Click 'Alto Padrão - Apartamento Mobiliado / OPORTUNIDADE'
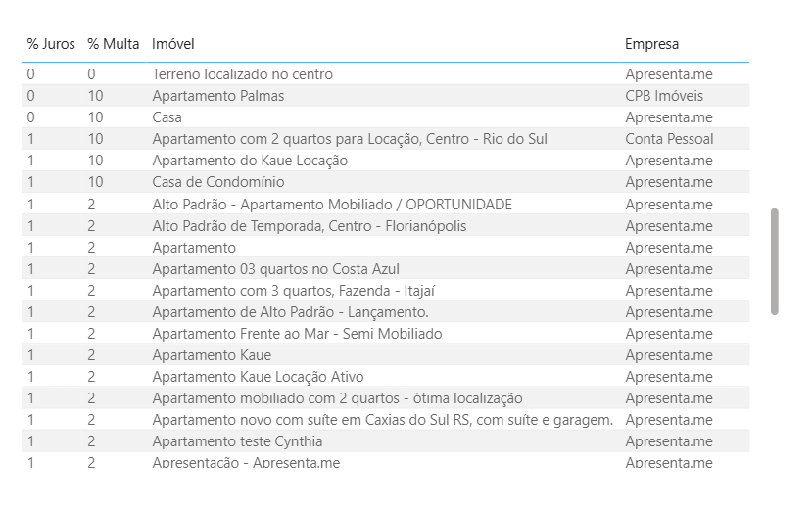Screen dimensions: 812x509 click(x=332, y=205)
